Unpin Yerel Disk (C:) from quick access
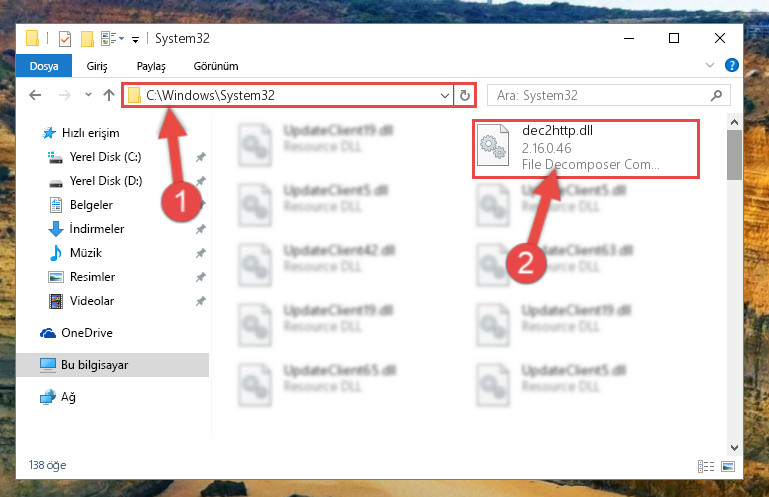769x497 pixels. (201, 157)
